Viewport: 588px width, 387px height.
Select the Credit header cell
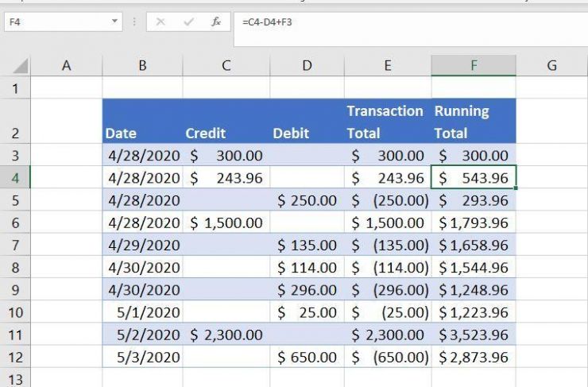pos(226,122)
